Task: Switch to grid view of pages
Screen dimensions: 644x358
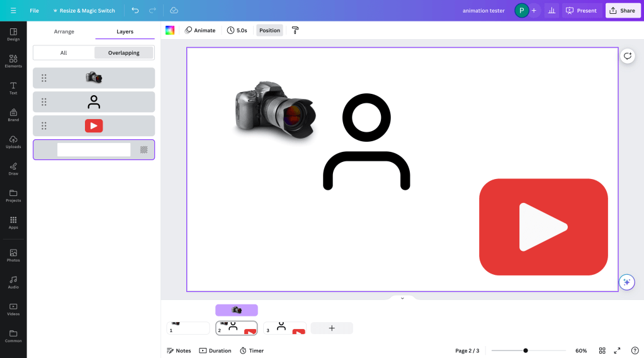Action: coord(602,350)
